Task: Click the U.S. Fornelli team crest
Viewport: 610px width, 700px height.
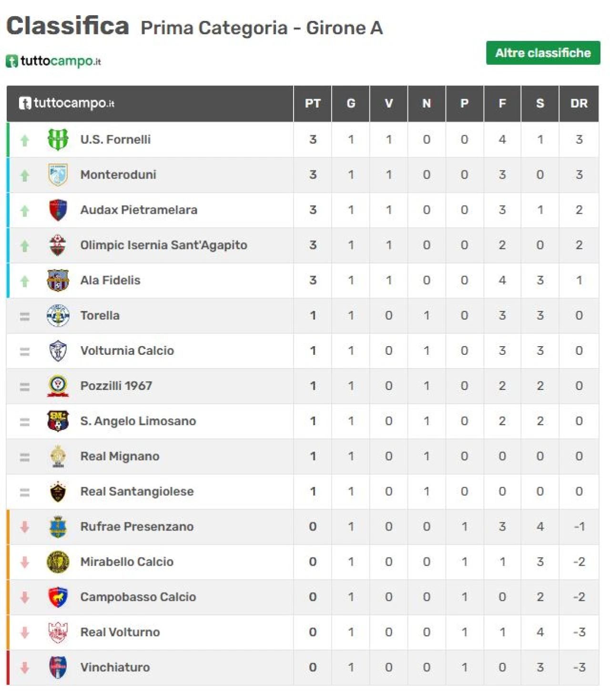Action: click(x=58, y=140)
